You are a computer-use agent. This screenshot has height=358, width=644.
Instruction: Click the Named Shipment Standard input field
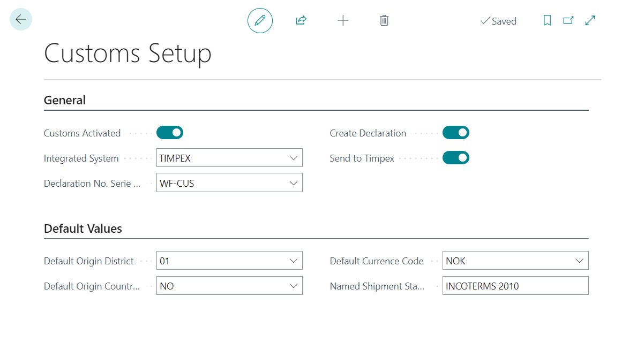[x=515, y=286]
